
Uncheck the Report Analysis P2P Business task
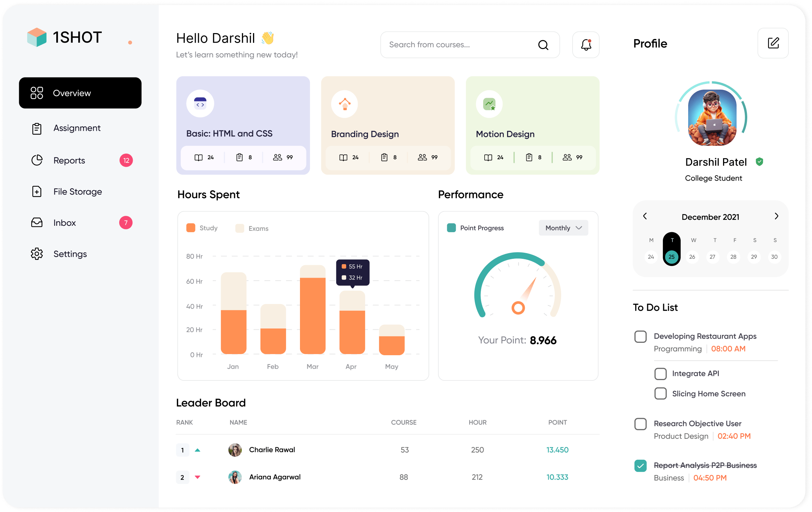(640, 465)
